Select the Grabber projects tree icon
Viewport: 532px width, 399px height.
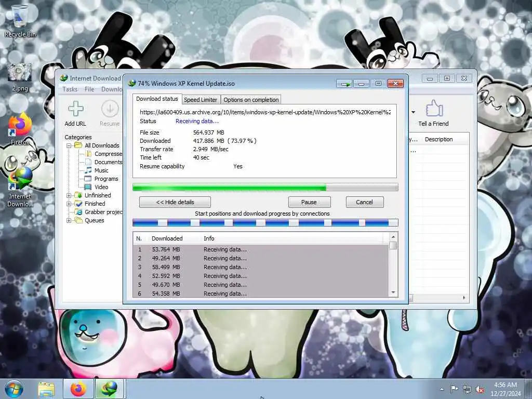pos(79,212)
